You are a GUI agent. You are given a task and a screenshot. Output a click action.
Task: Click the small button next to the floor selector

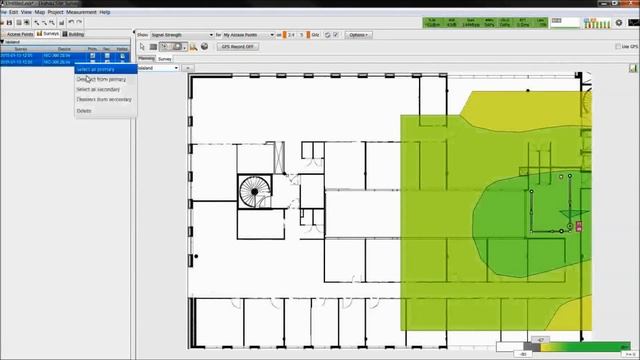pyautogui.click(x=188, y=68)
